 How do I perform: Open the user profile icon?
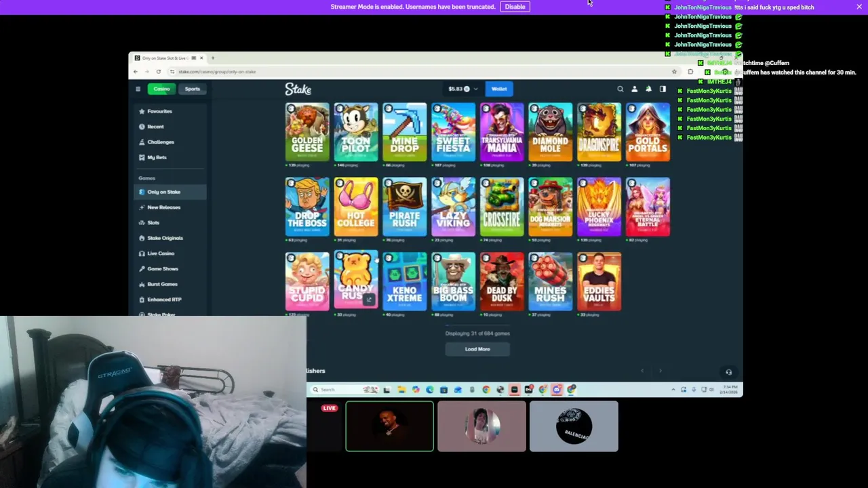coord(634,89)
